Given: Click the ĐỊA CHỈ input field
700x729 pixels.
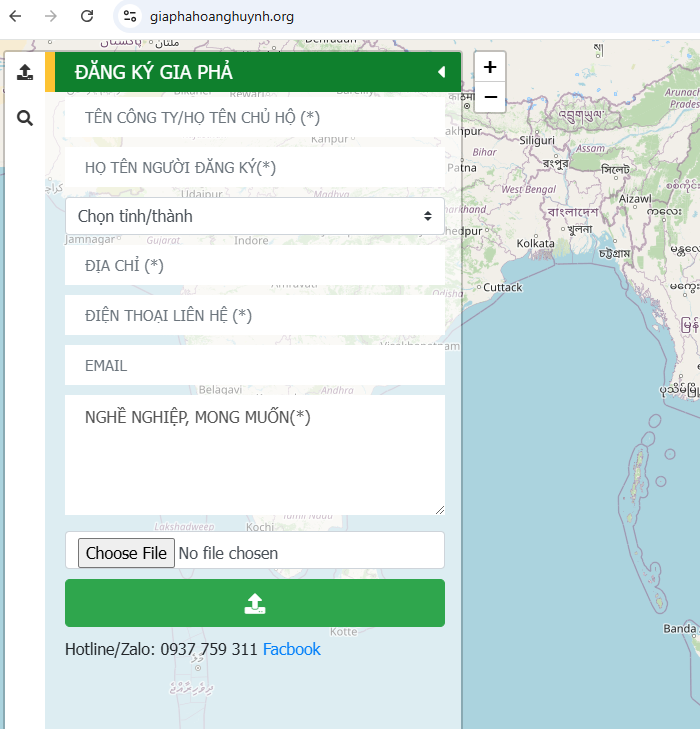Looking at the screenshot, I should [x=254, y=265].
